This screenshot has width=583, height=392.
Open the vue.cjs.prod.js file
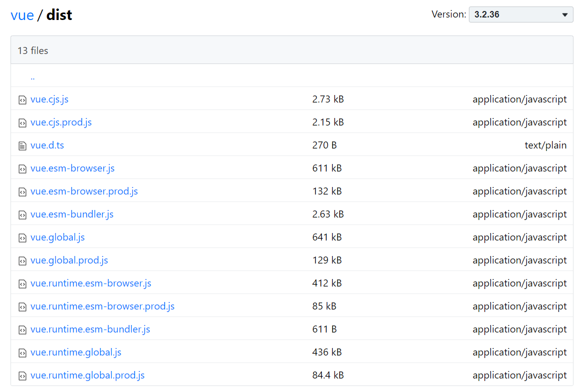coord(61,122)
